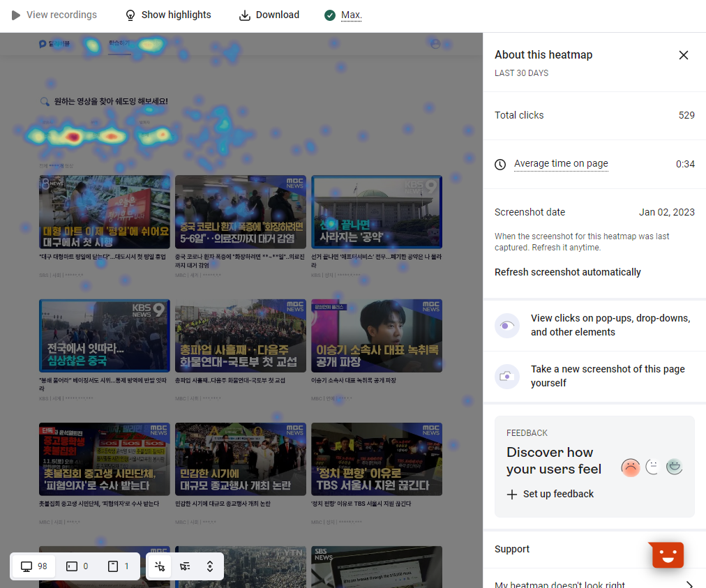Open the 이승기 소속사 대표 녹취록 thumbnail
Viewport: 706px width, 588px height.
tap(377, 336)
